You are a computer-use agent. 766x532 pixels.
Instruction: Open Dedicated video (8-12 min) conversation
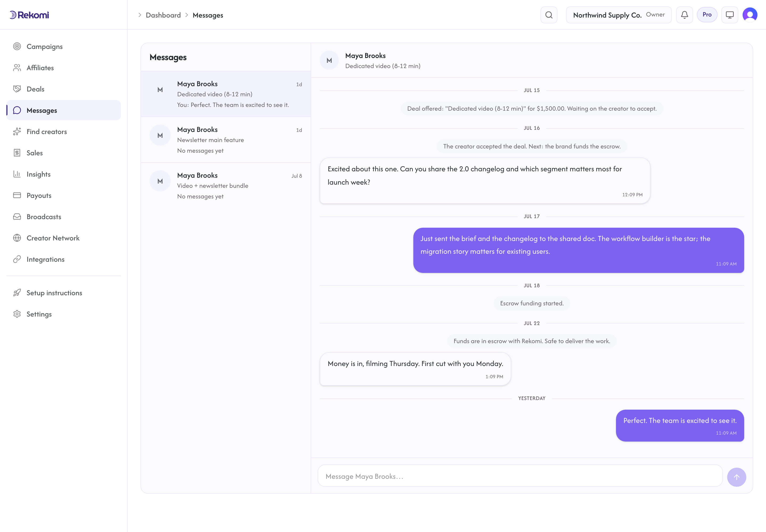226,94
